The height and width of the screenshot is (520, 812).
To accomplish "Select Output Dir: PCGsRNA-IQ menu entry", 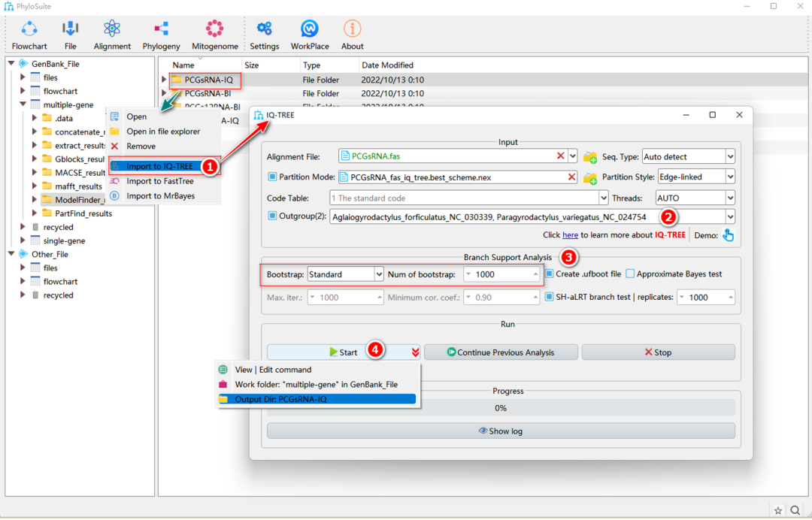I will point(317,399).
